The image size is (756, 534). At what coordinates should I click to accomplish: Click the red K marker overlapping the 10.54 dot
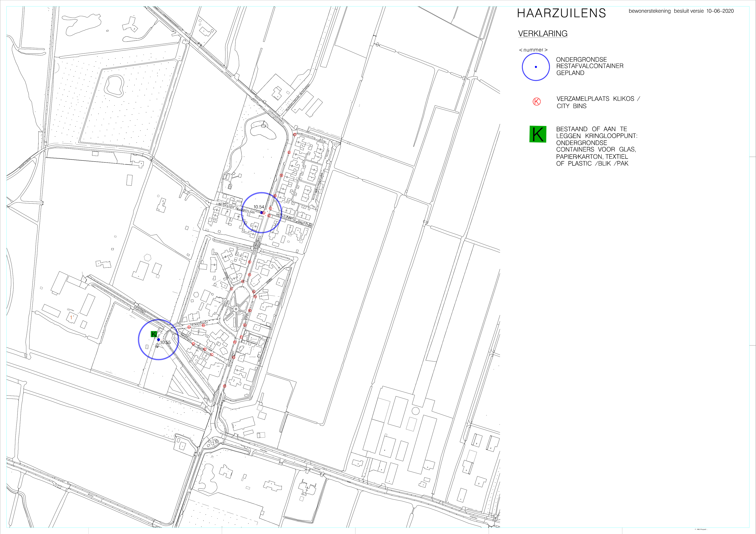[264, 213]
